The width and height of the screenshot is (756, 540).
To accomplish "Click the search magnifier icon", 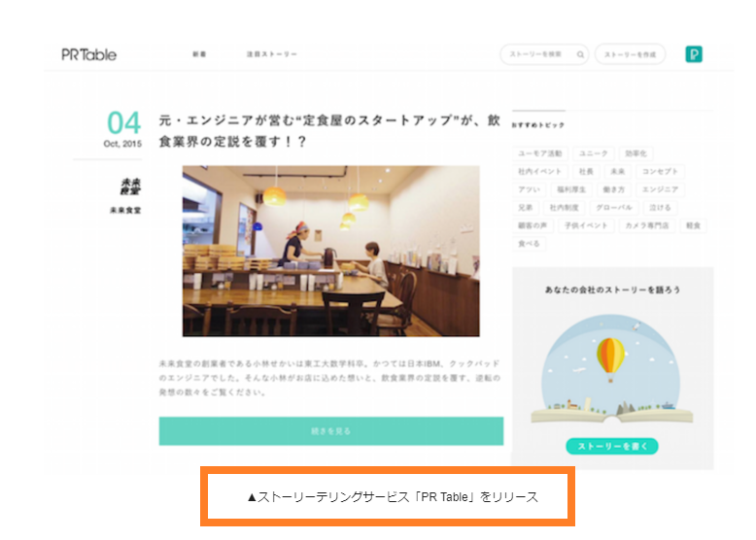I will pyautogui.click(x=580, y=54).
